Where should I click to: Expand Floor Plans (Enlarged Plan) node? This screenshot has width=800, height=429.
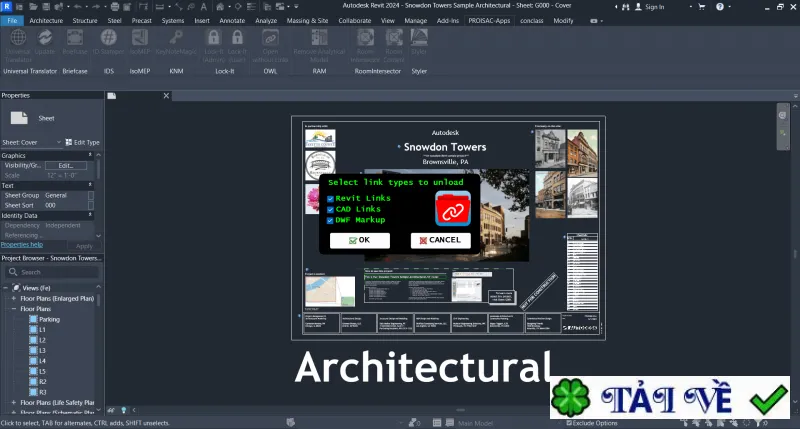point(14,298)
